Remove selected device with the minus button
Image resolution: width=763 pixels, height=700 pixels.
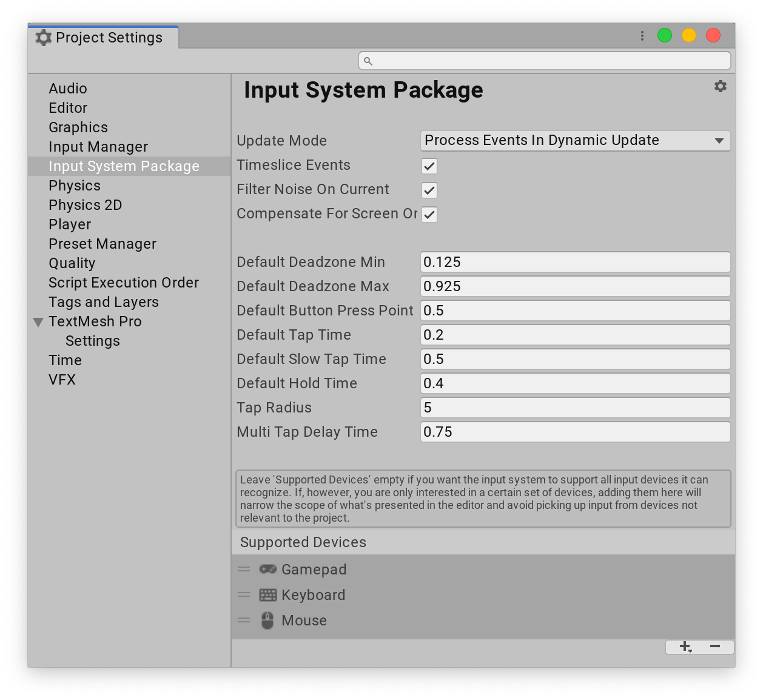714,647
